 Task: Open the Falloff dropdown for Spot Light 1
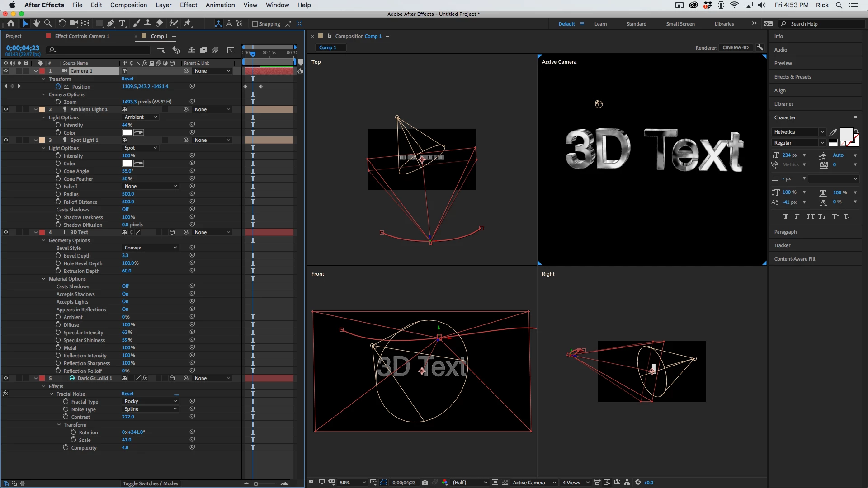pos(151,186)
